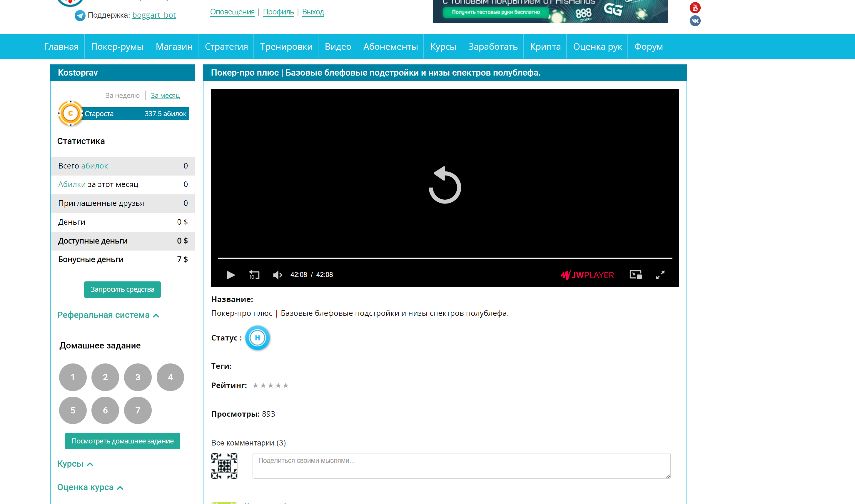Click Доступные деньги row text
This screenshot has height=504, width=855.
pos(93,241)
